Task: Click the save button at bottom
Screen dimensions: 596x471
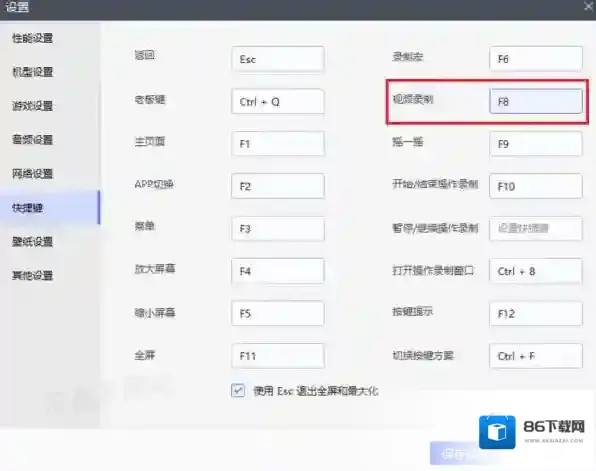Action: 454,453
